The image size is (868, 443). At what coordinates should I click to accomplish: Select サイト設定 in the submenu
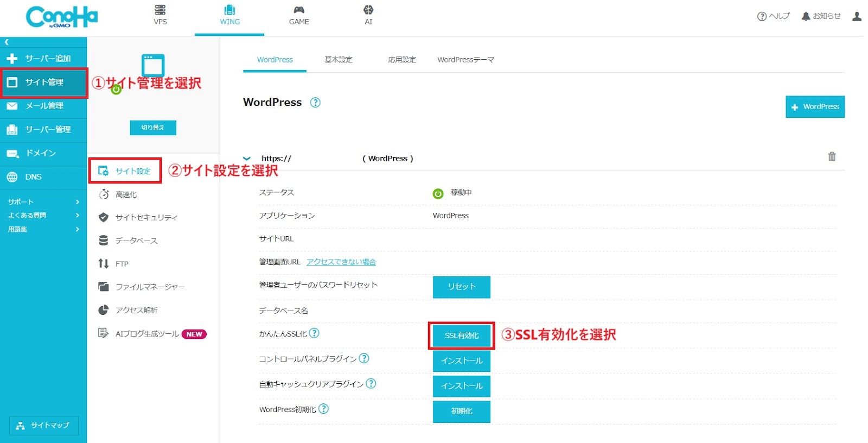tap(125, 171)
